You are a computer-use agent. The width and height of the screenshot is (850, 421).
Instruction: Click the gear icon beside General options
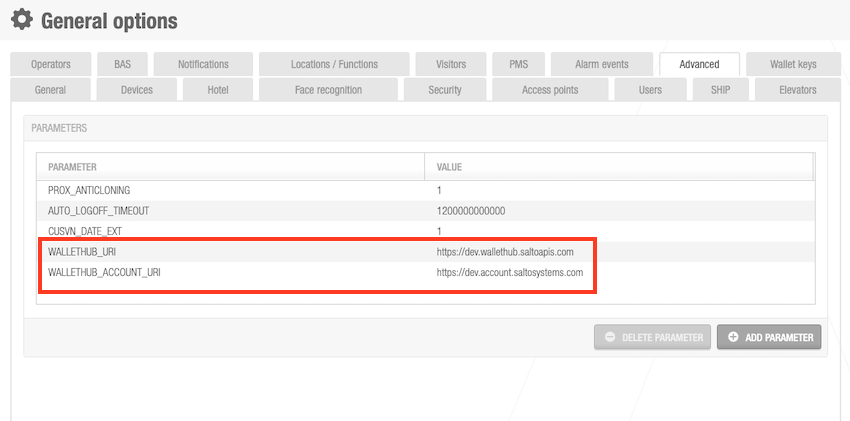click(21, 19)
